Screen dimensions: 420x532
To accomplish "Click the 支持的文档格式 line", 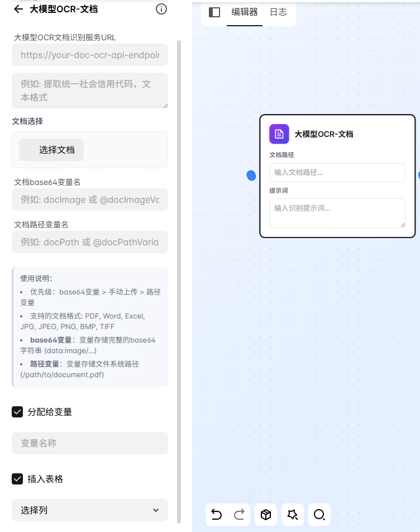I will pyautogui.click(x=82, y=321).
